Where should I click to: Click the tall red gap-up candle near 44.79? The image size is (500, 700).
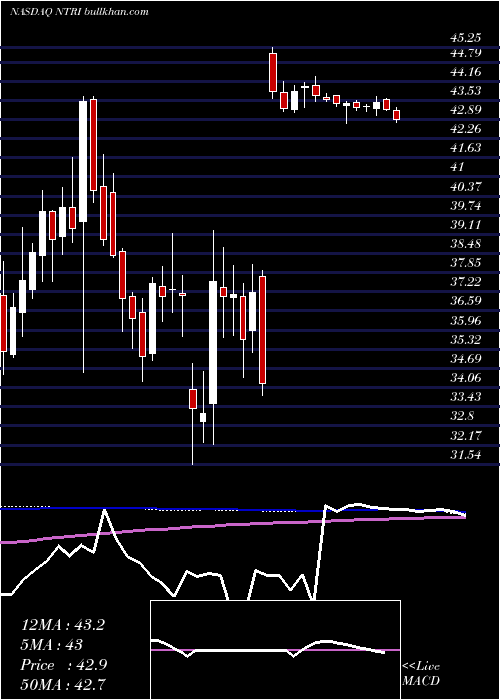pos(273,72)
